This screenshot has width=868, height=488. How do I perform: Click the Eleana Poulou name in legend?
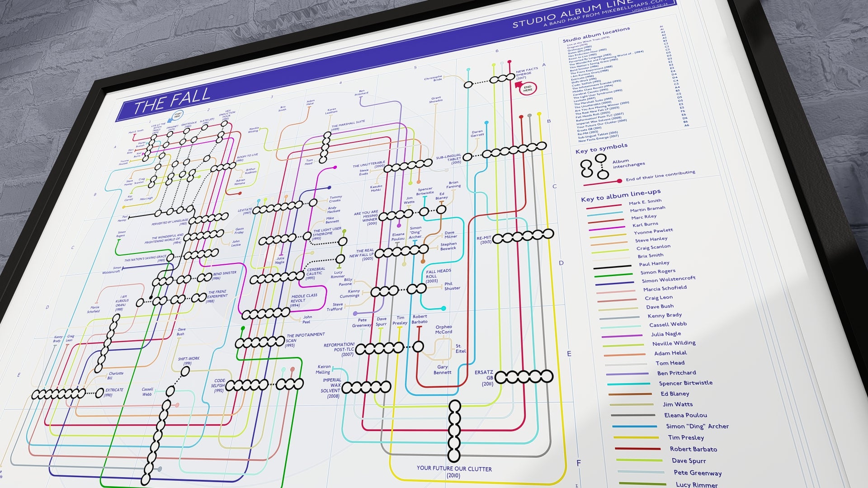coord(685,415)
